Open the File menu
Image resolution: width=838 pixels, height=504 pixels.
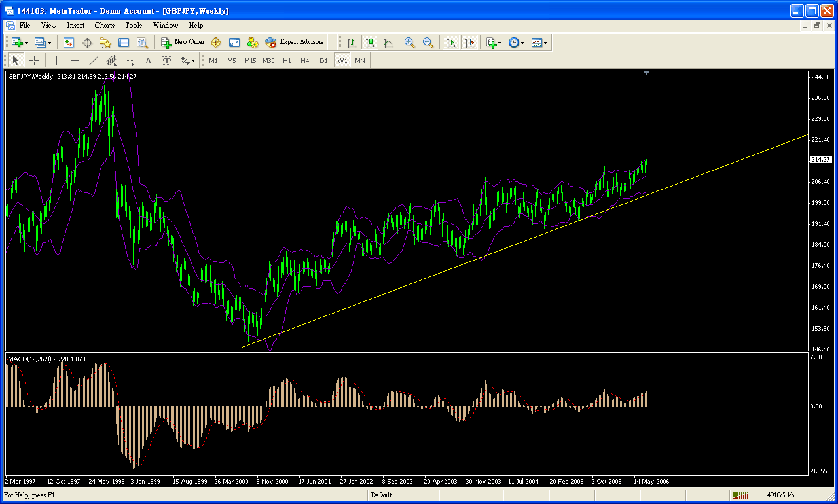(25, 26)
